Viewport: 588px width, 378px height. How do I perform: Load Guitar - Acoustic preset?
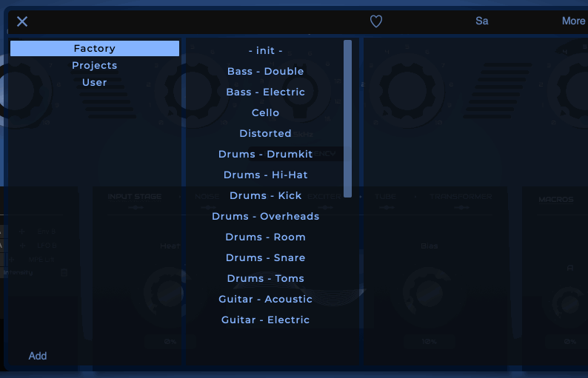(265, 300)
